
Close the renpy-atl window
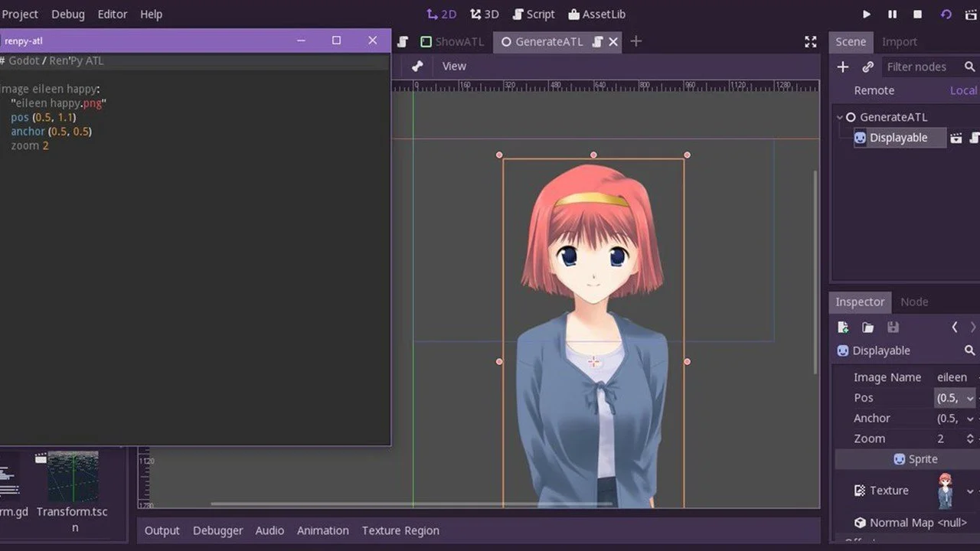372,41
